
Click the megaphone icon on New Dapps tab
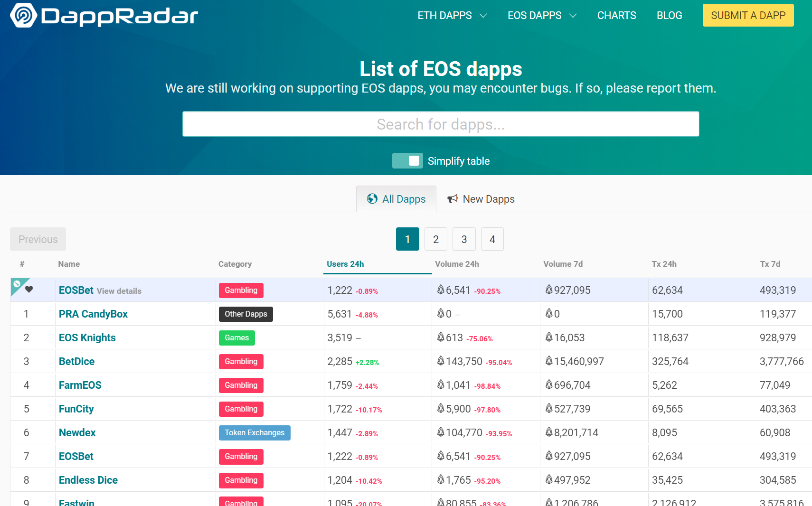tap(453, 199)
